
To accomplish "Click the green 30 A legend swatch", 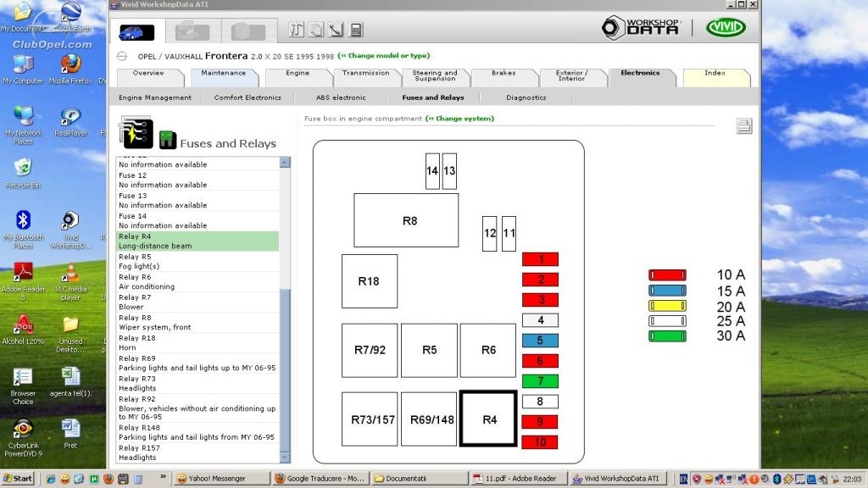I will tap(668, 335).
